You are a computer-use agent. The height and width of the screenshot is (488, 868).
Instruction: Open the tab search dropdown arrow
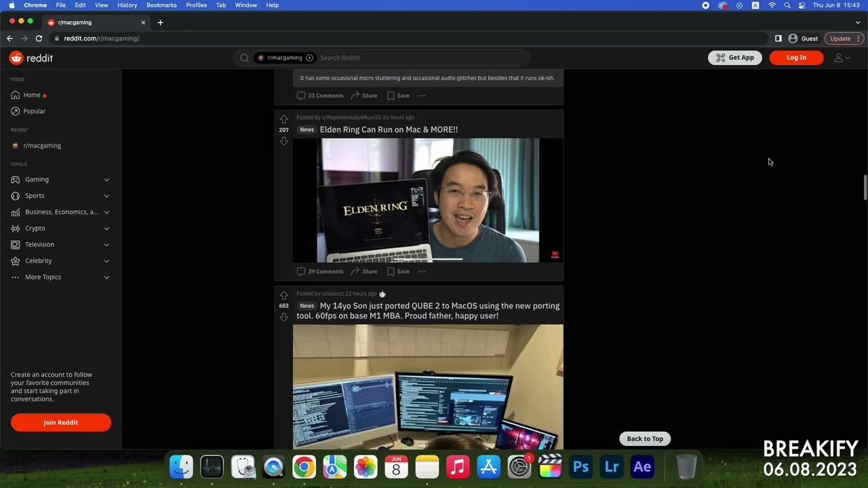point(858,22)
